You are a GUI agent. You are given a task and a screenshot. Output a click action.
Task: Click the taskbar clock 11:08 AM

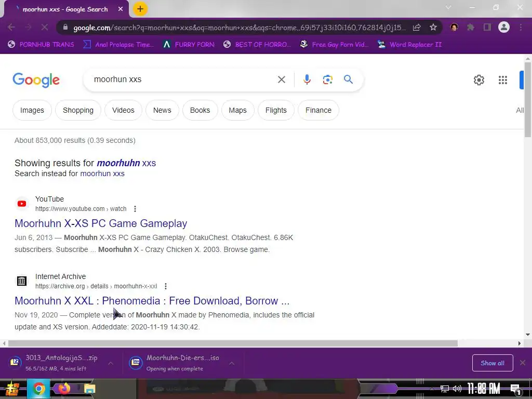pyautogui.click(x=484, y=389)
